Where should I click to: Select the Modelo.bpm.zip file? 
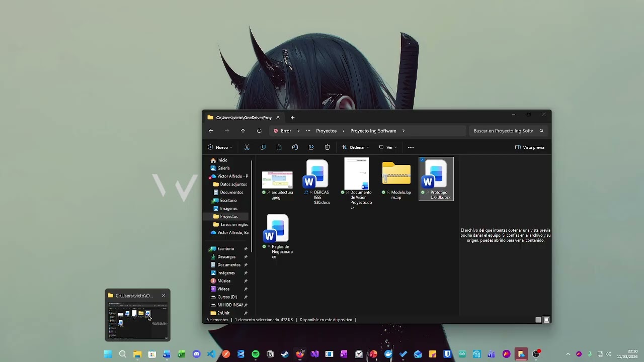coord(396,179)
